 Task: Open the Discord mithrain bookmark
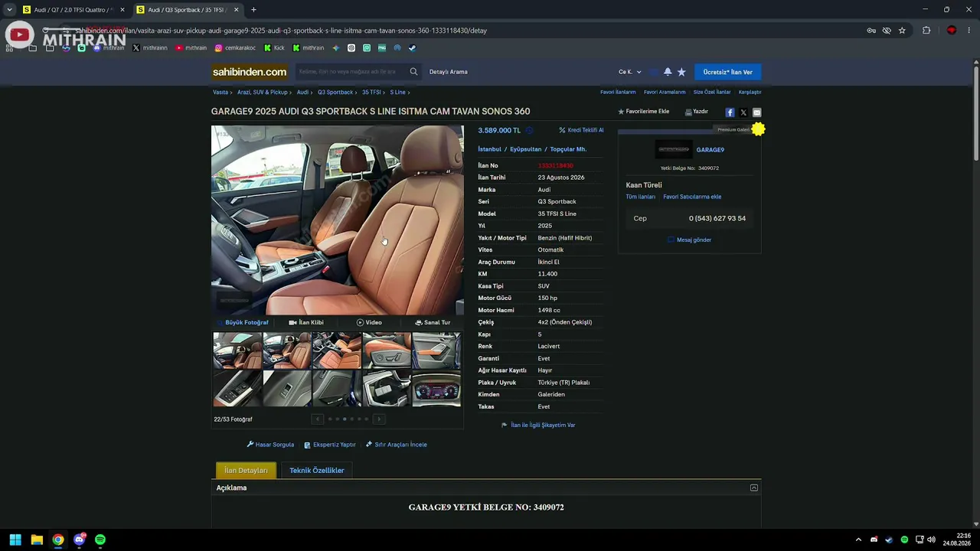109,48
